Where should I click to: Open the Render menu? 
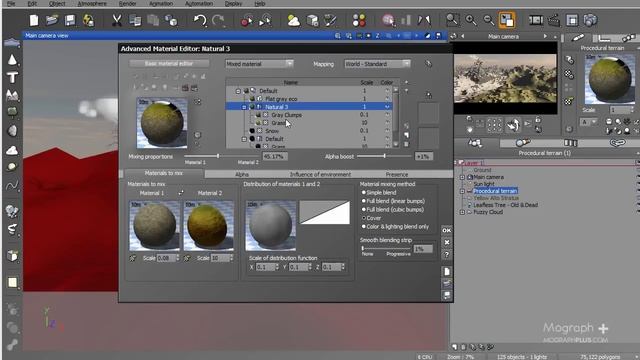coord(127,3)
